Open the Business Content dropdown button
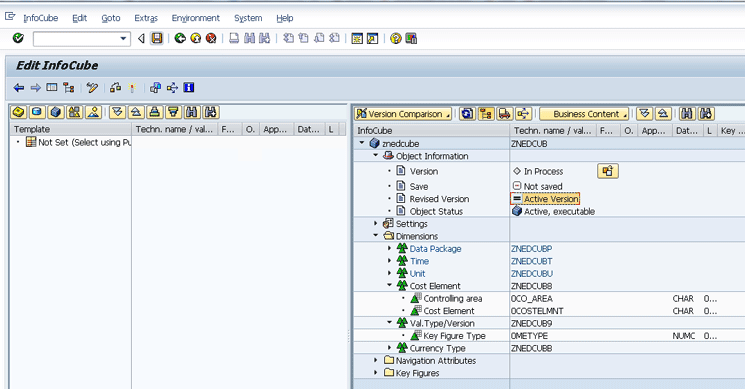 tap(584, 114)
